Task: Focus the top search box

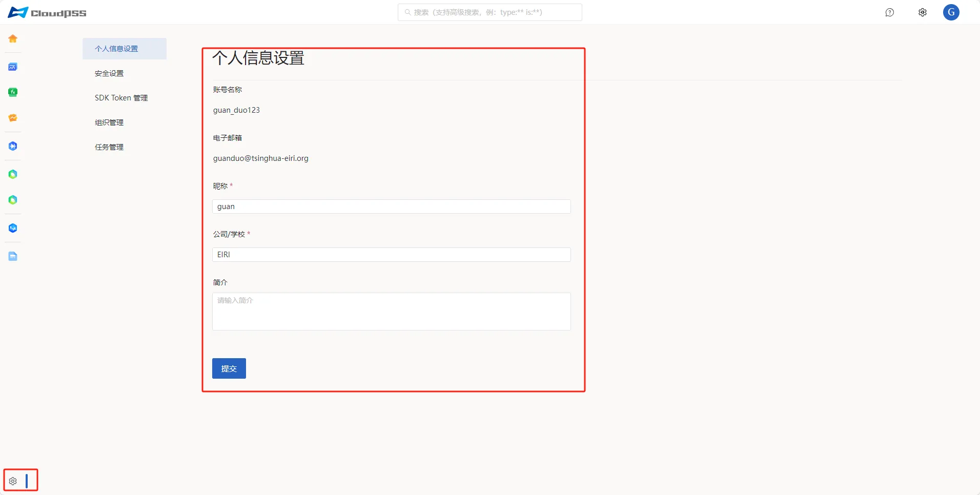Action: [490, 12]
